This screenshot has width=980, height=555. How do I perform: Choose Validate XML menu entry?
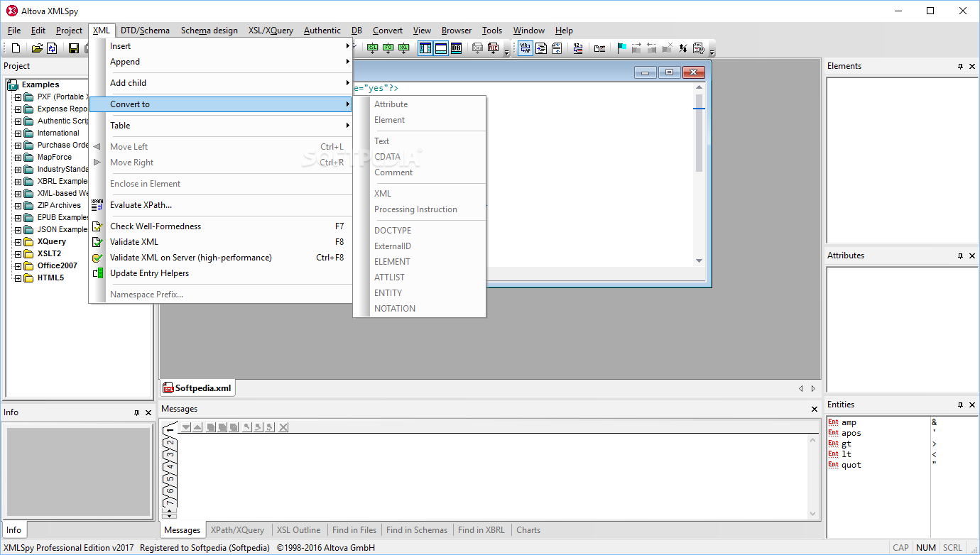pyautogui.click(x=221, y=242)
